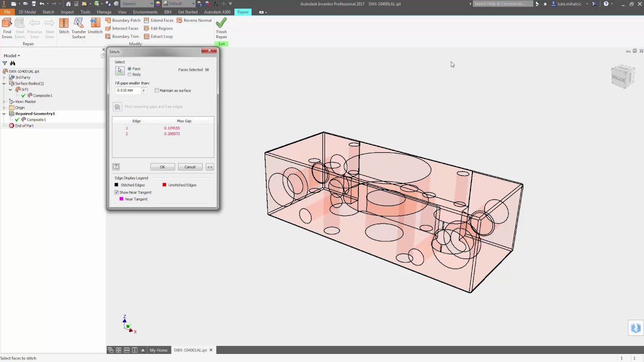Open the color appearance wheel icon
Viewport: 644px width, 362px height.
(158, 4)
